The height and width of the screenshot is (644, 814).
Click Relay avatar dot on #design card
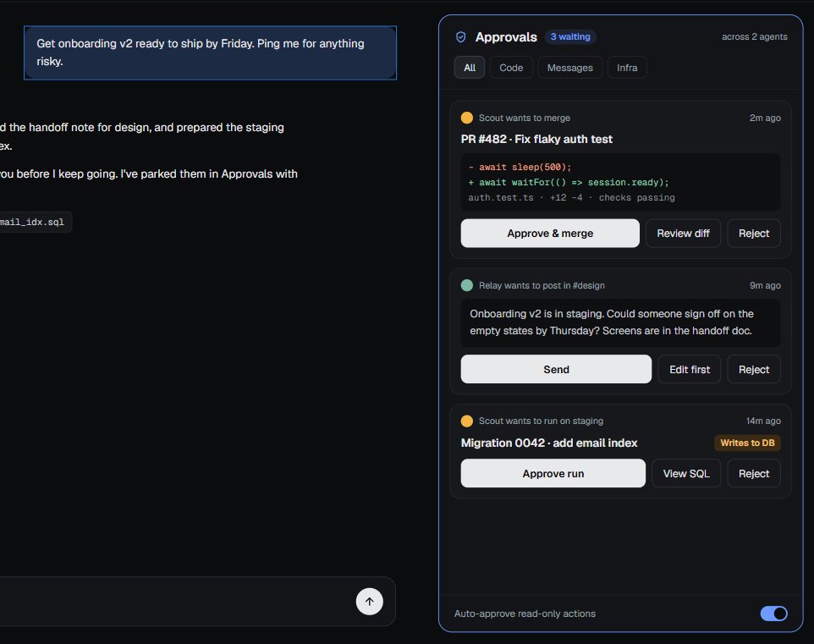[467, 285]
